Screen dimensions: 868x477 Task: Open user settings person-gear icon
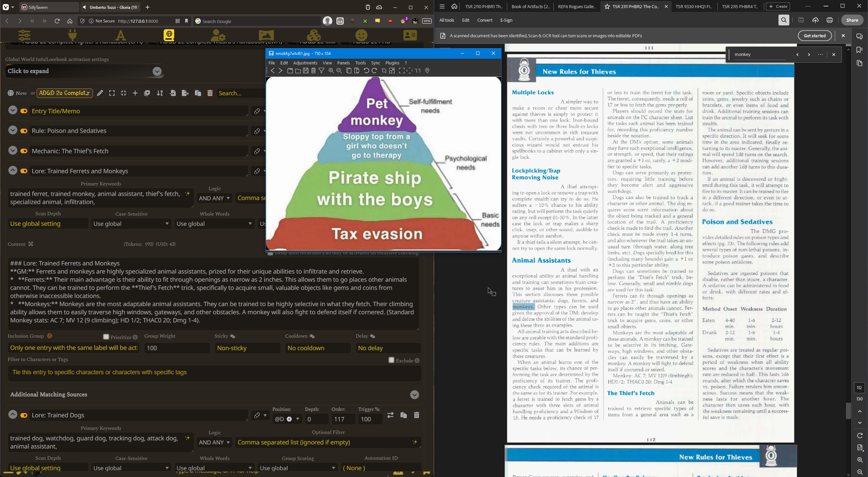(x=218, y=35)
